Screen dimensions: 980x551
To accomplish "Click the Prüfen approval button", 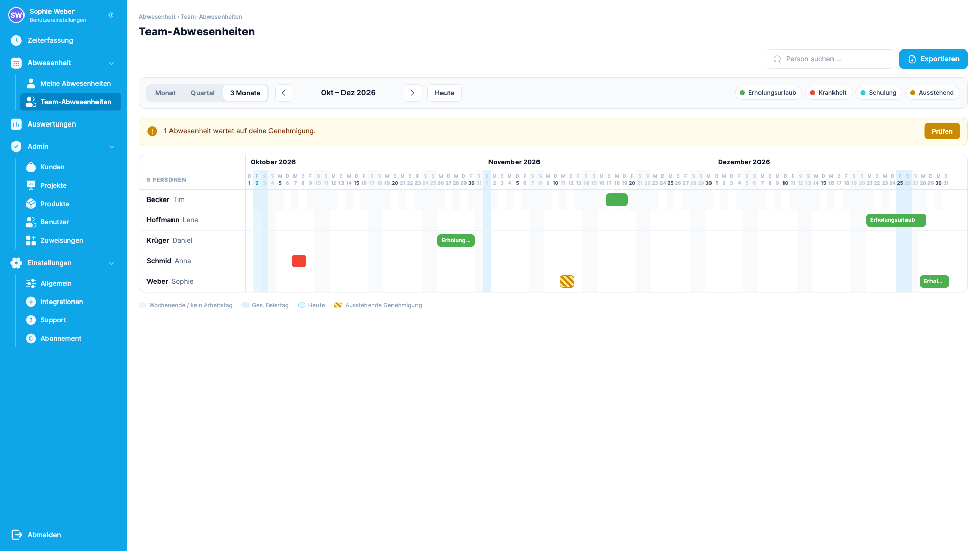I will pos(942,131).
